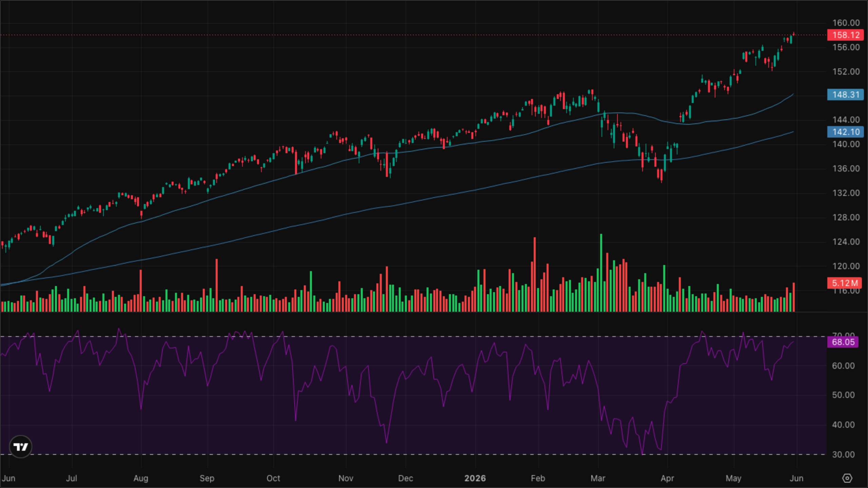Click the May time axis label
The image size is (868, 488).
tap(733, 478)
